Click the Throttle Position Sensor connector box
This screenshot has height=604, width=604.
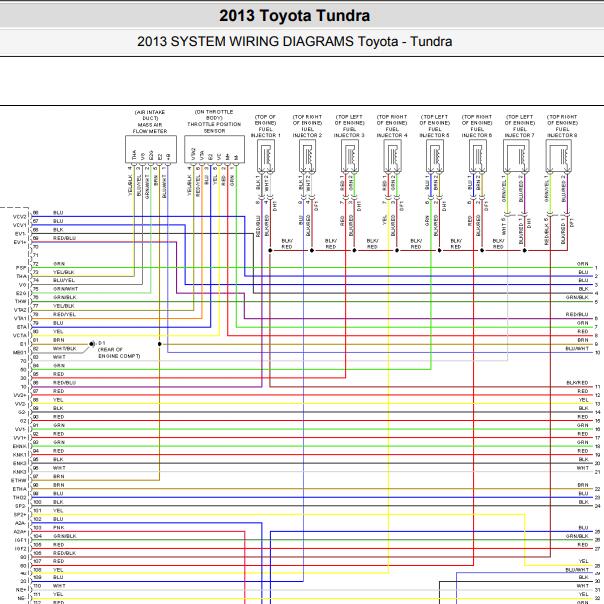tap(215, 149)
